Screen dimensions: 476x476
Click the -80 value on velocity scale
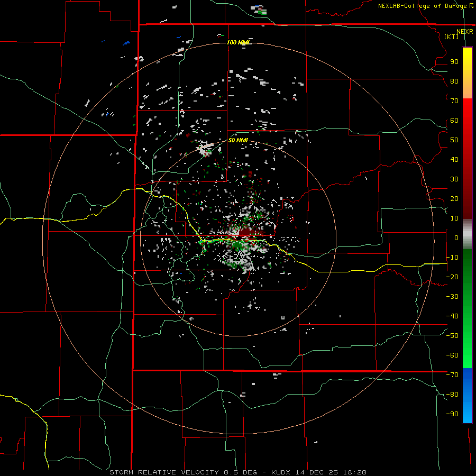[x=452, y=395]
